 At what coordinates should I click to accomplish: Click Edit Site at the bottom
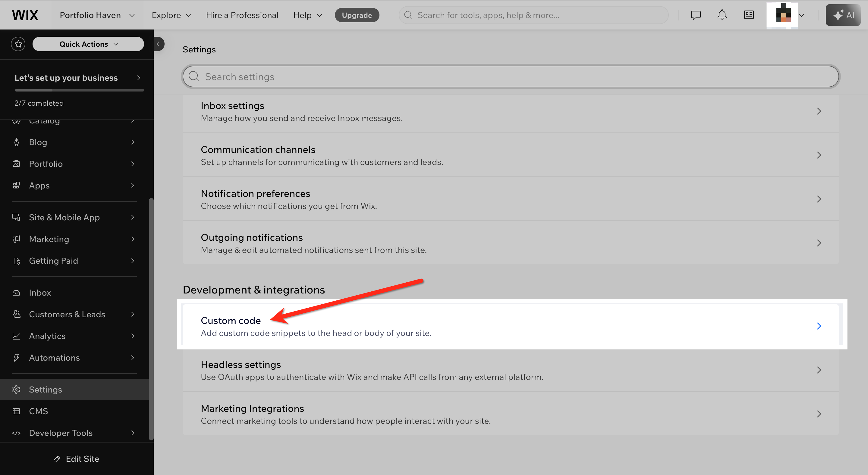pos(77,459)
